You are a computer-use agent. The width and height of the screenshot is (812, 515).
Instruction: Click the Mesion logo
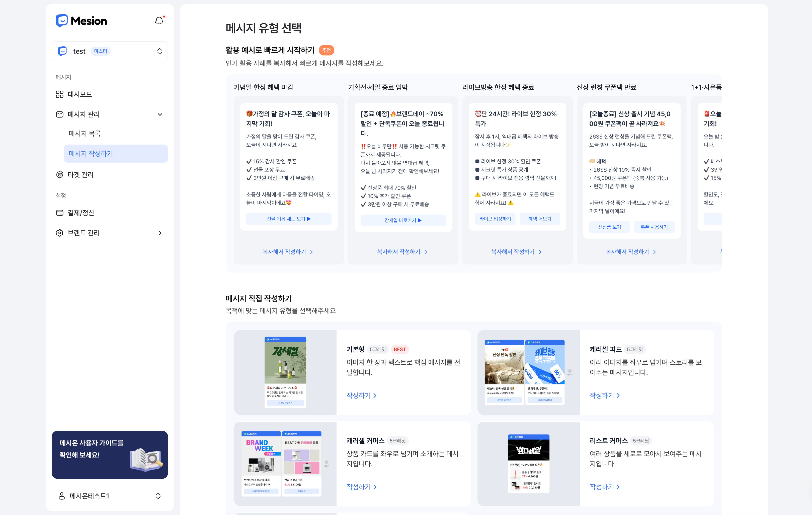[x=81, y=21]
